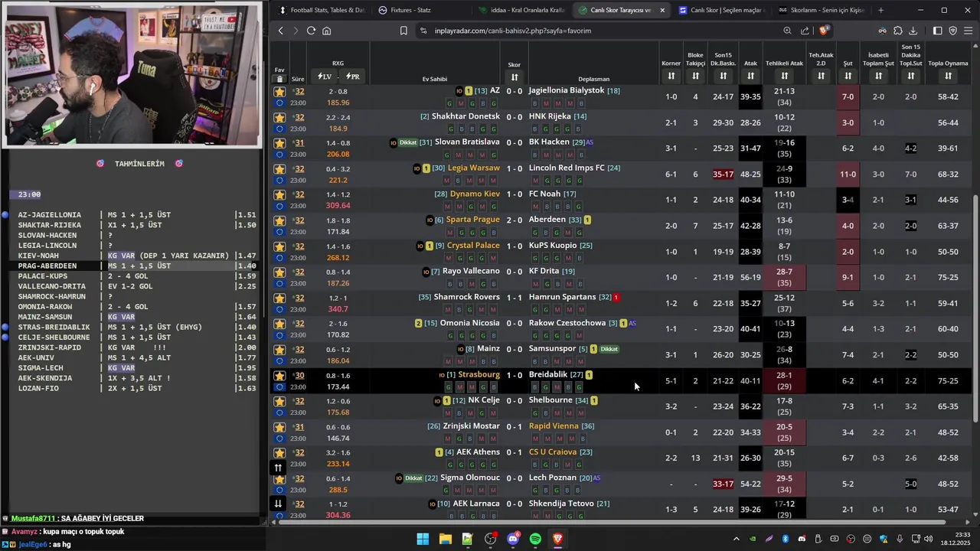Click the table horizontal scrollbar
The height and width of the screenshot is (551, 980).
point(612,522)
